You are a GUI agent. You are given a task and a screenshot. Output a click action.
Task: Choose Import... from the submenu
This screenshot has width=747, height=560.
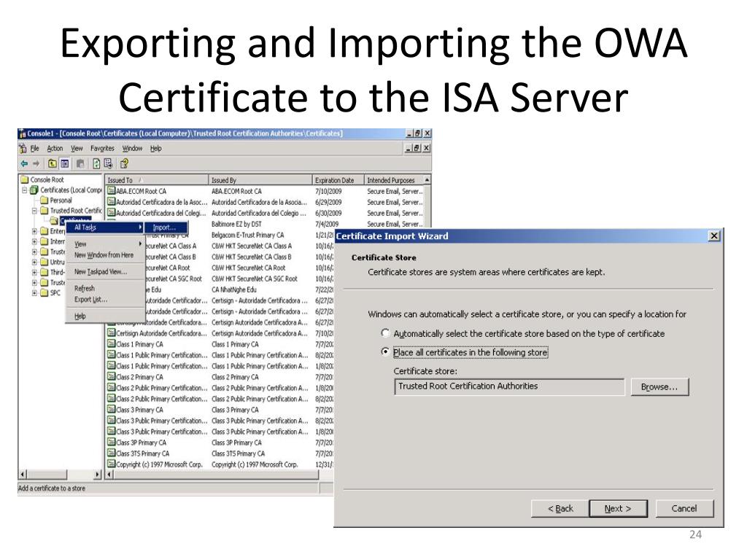pos(166,227)
